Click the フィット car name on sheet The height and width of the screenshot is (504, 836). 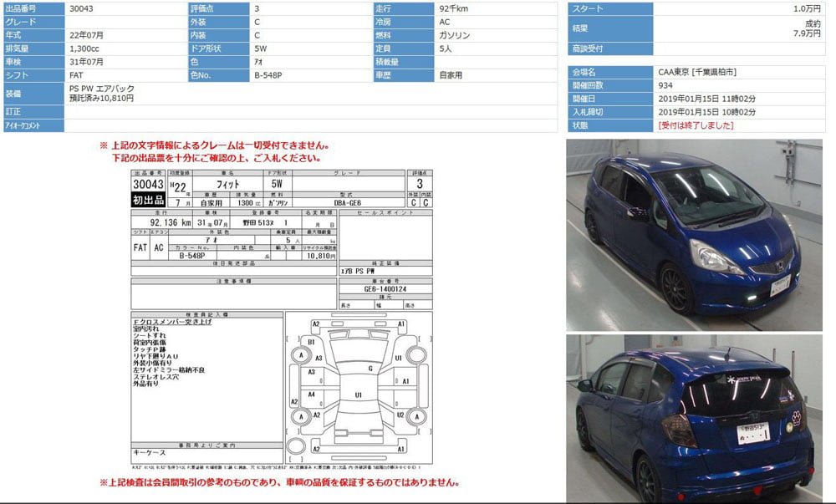(x=227, y=185)
